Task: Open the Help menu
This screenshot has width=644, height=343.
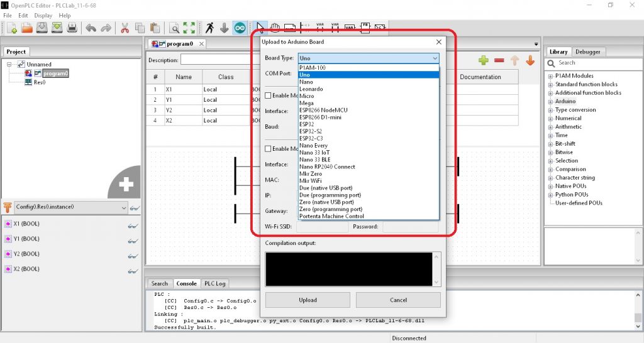Action: [x=65, y=15]
